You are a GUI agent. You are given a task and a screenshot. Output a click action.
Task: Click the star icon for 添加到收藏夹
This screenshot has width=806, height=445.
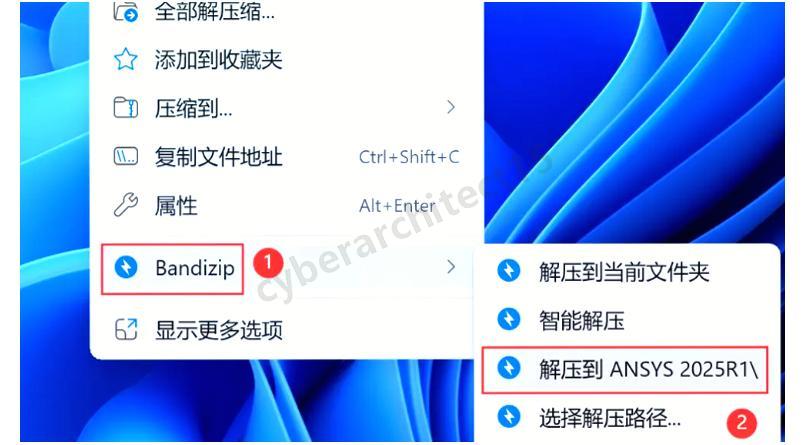click(126, 60)
